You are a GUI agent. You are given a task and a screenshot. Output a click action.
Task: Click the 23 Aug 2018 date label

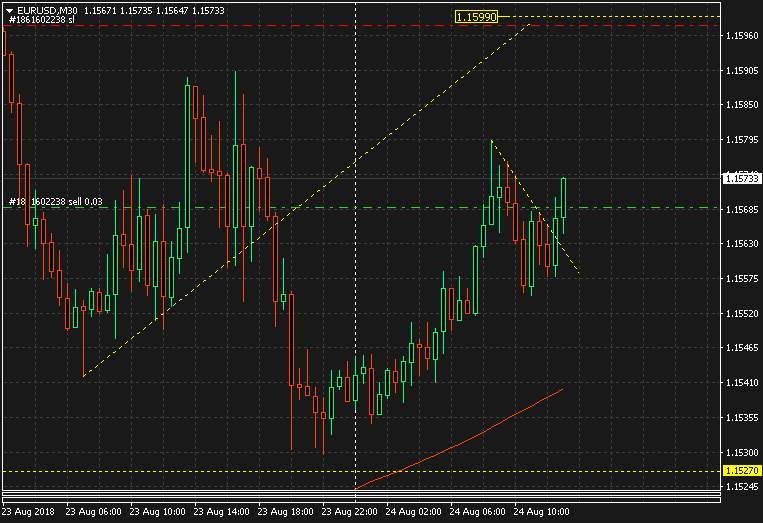[30, 510]
